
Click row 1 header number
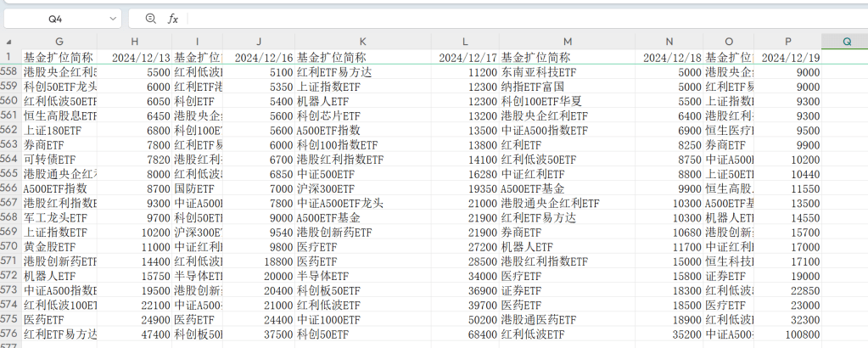[9, 57]
